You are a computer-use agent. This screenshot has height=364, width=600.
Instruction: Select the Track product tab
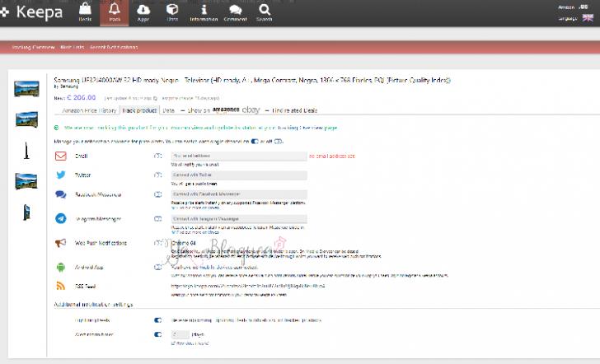[x=139, y=110]
